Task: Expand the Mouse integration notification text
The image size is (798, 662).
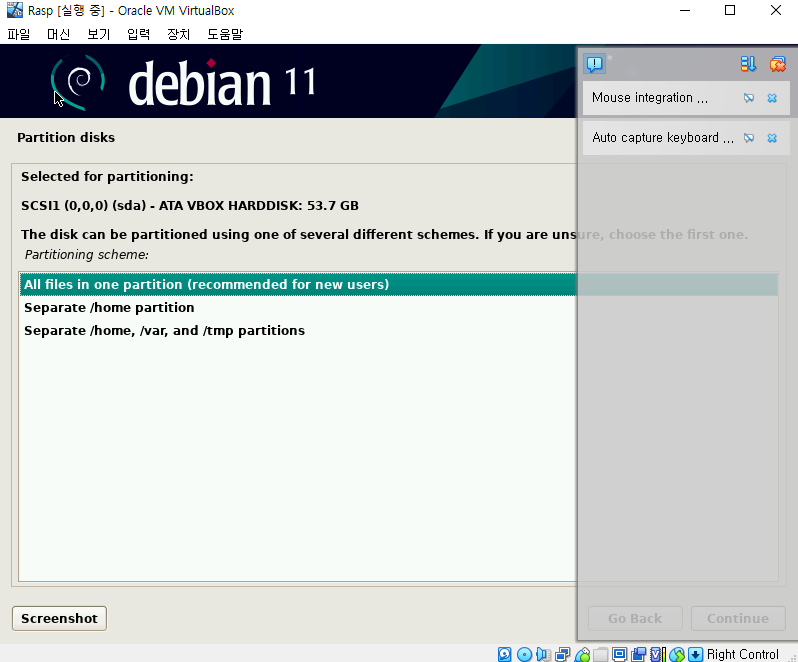Action: point(650,98)
